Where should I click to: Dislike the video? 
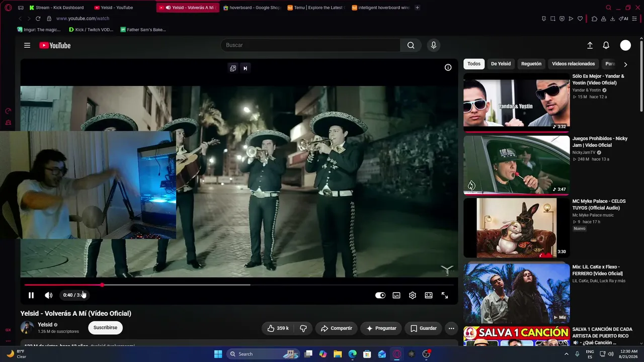[303, 328]
